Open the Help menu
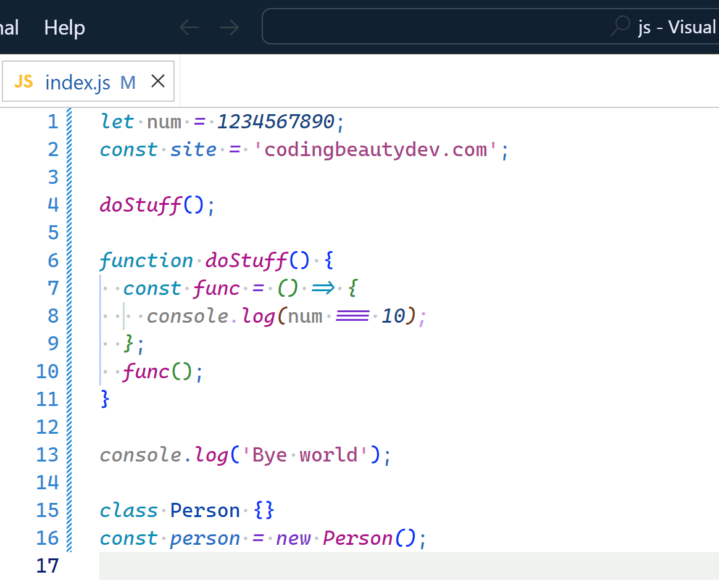 click(x=65, y=28)
